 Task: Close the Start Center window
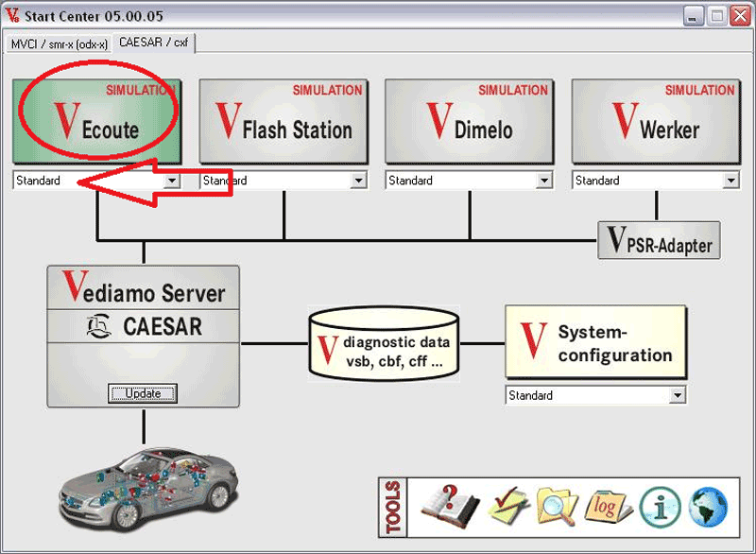[x=740, y=16]
